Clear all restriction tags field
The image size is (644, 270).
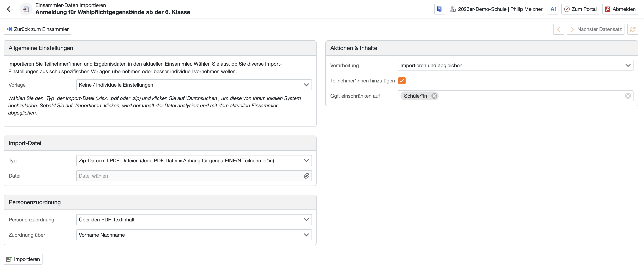tap(628, 96)
